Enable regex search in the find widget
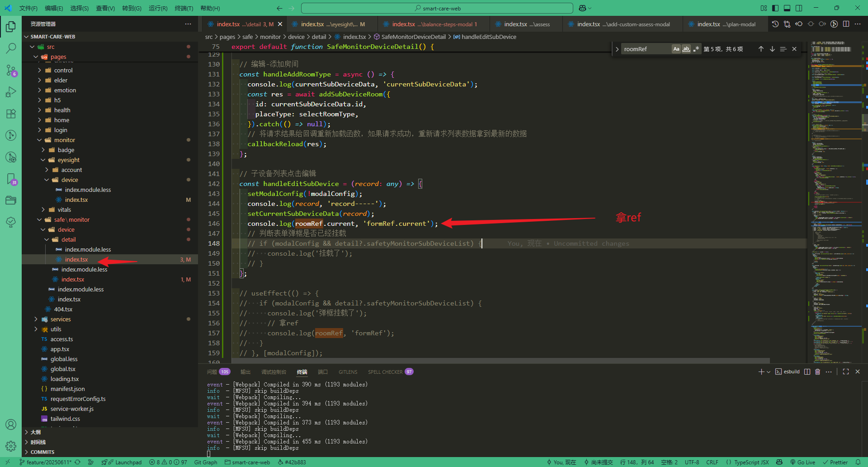The width and height of the screenshot is (868, 467). pos(696,48)
